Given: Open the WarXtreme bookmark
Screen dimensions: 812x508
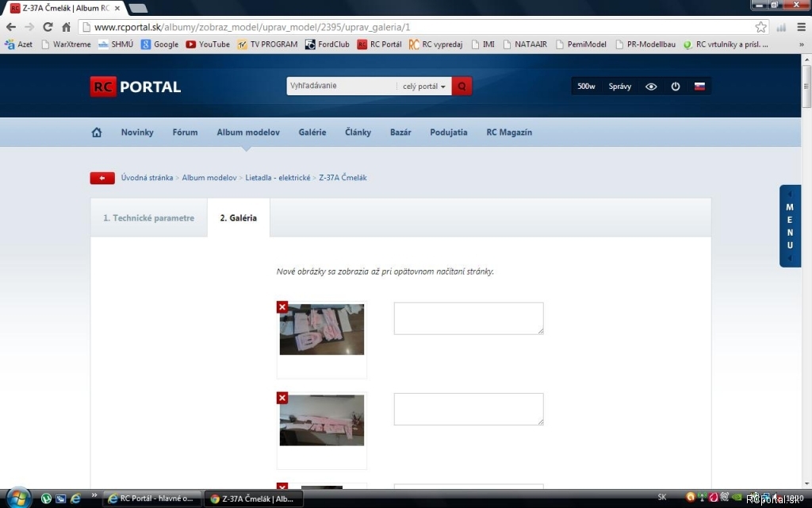Looking at the screenshot, I should (x=66, y=44).
